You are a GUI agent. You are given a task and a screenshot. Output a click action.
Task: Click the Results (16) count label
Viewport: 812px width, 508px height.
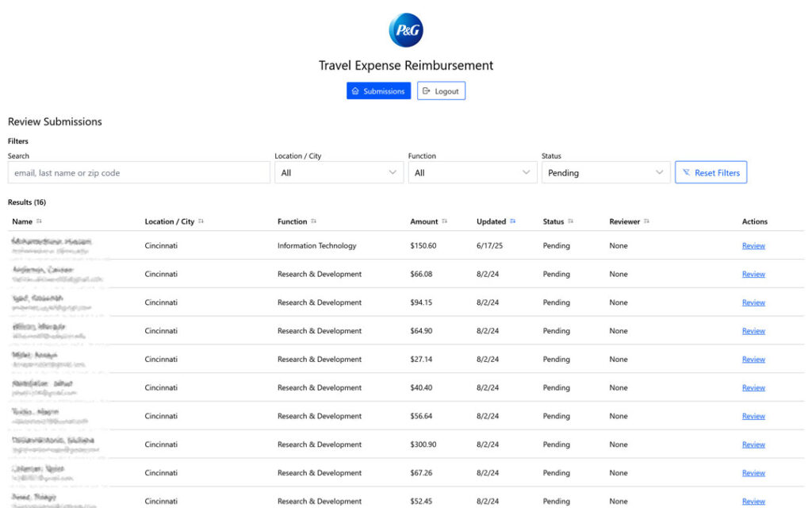[27, 202]
